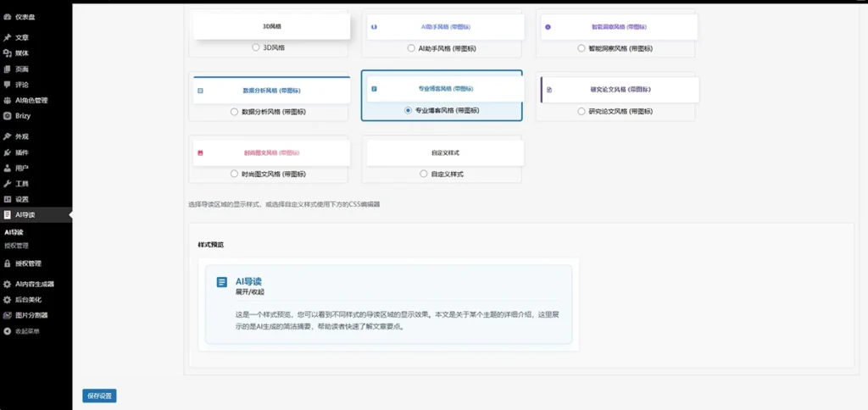Click the 仪表盘 dashboard icon in sidebar

click(8, 16)
